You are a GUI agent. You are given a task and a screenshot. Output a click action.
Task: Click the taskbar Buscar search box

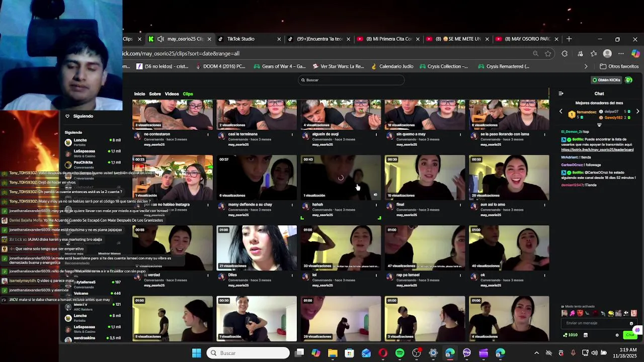pyautogui.click(x=248, y=353)
